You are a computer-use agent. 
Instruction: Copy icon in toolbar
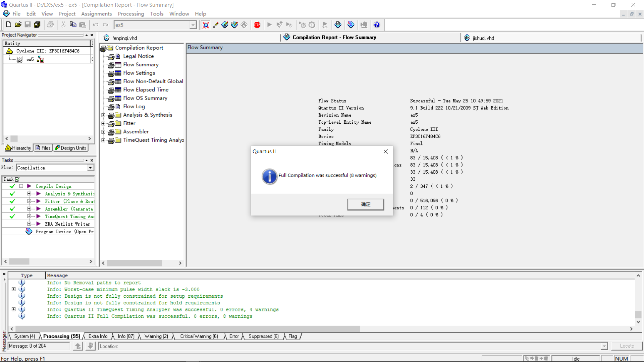[x=73, y=25]
